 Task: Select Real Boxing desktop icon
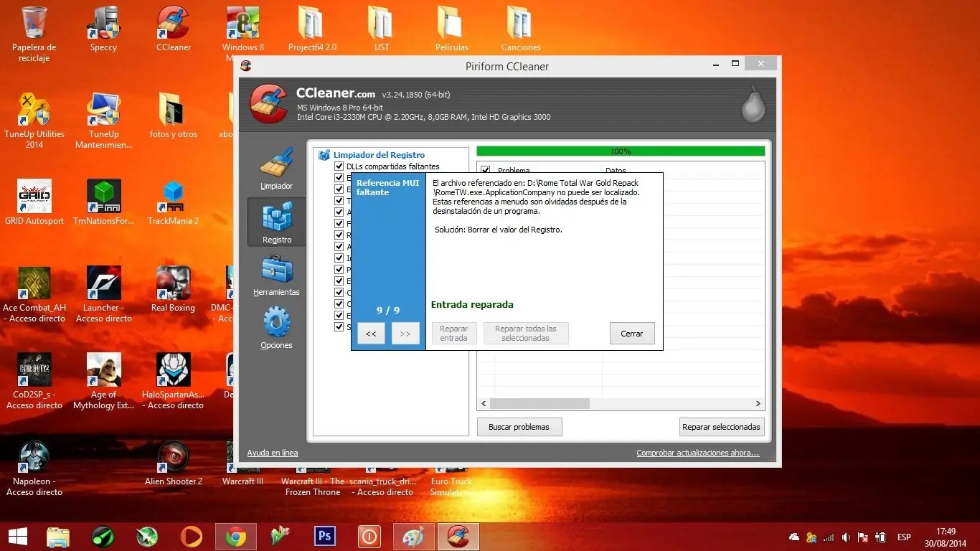174,289
